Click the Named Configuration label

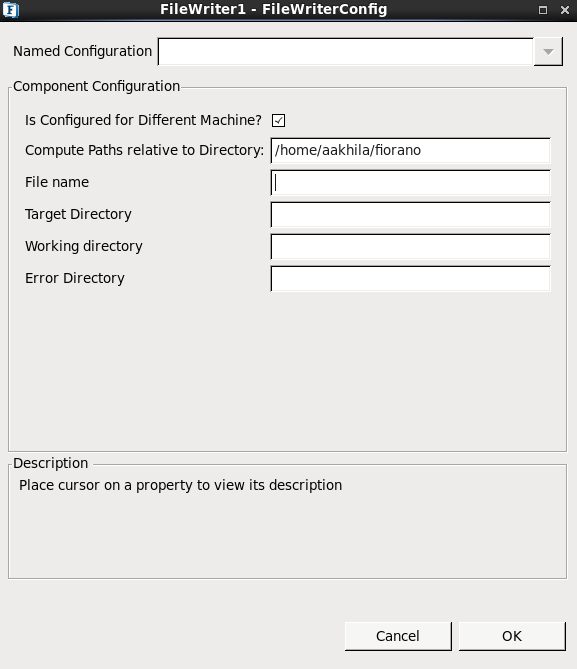82,51
